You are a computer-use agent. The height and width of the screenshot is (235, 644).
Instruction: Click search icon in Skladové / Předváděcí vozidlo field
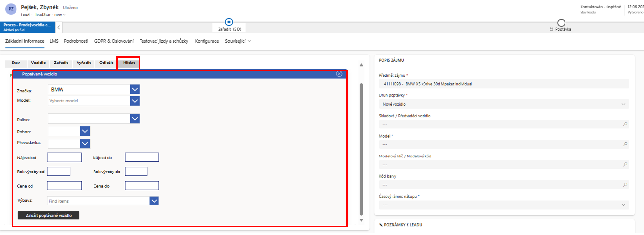tap(625, 124)
